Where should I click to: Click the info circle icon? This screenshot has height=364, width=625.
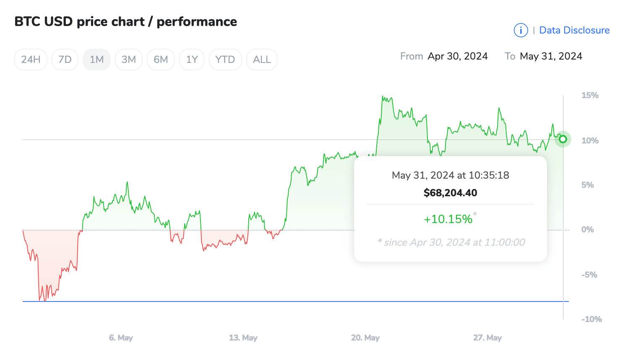pos(521,30)
